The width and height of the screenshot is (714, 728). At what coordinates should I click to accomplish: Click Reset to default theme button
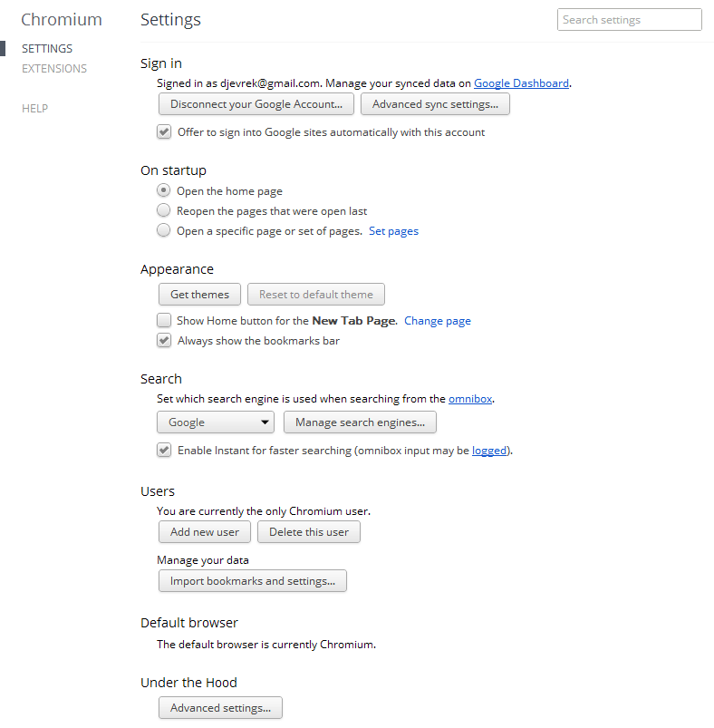pos(316,295)
